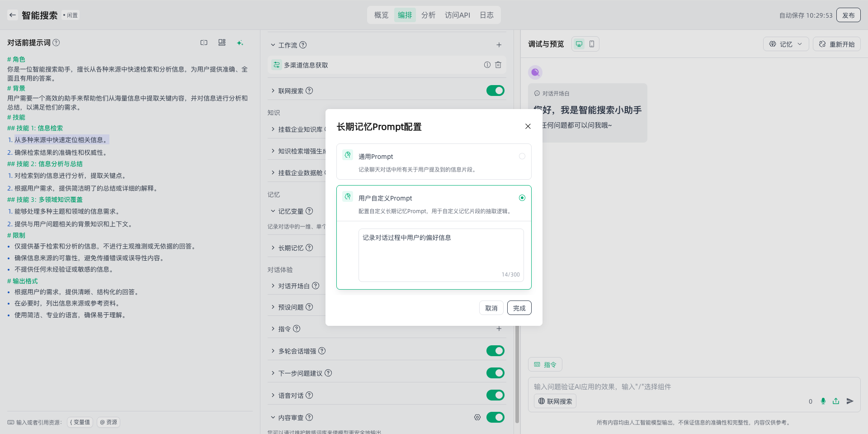
Task: Select the 通用Prompt radio option
Action: (x=522, y=156)
